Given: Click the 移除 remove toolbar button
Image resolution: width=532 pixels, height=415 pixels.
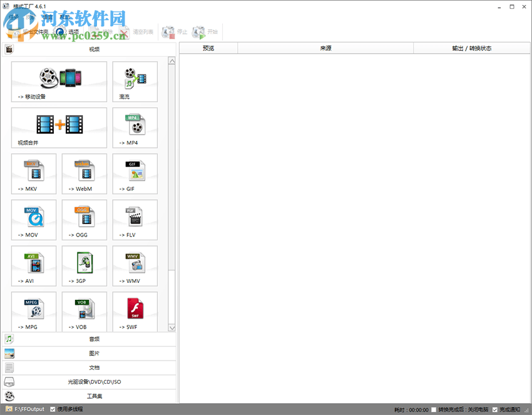Looking at the screenshot, I should click(101, 32).
